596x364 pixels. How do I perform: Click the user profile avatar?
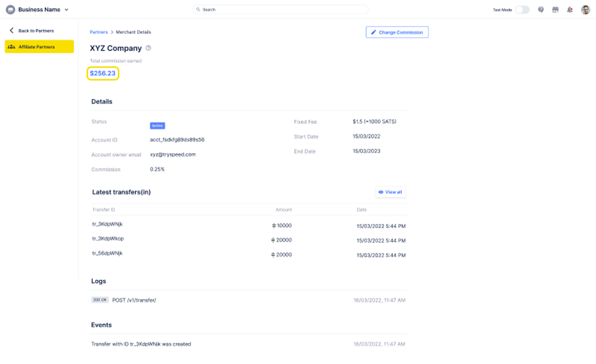click(x=585, y=10)
